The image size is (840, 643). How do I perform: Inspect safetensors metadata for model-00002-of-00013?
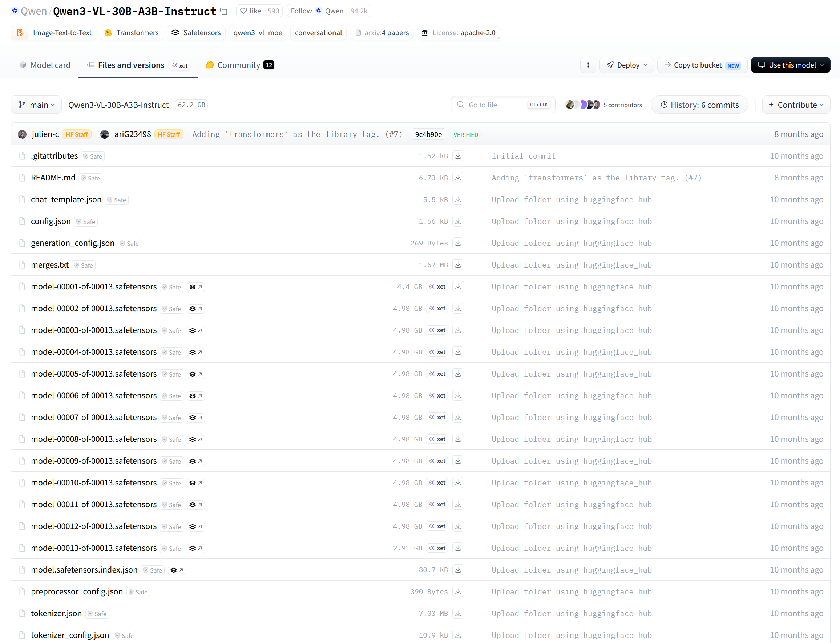(196, 309)
